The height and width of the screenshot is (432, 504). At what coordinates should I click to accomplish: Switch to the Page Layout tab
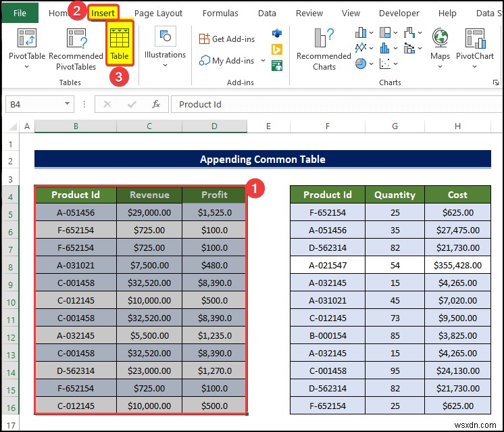[158, 14]
